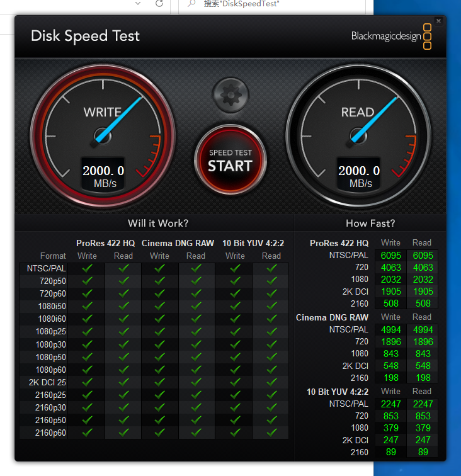Click ProRes Write checkmark for NTSC/PAL row
Viewport: 461px width, 476px height.
point(87,268)
